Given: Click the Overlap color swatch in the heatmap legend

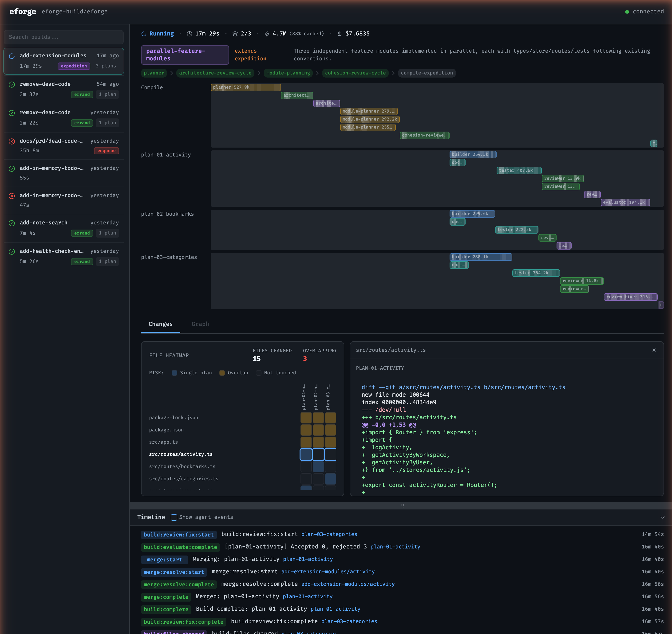Looking at the screenshot, I should click(222, 373).
